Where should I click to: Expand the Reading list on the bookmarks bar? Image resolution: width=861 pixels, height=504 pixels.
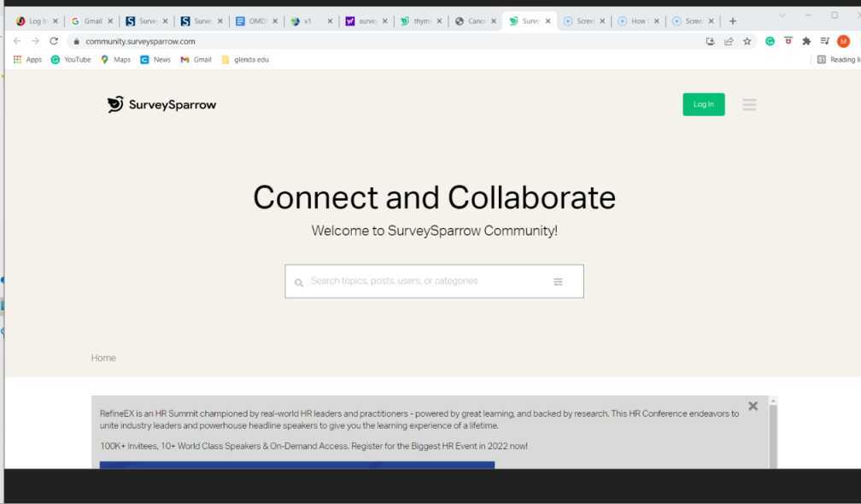[x=841, y=59]
